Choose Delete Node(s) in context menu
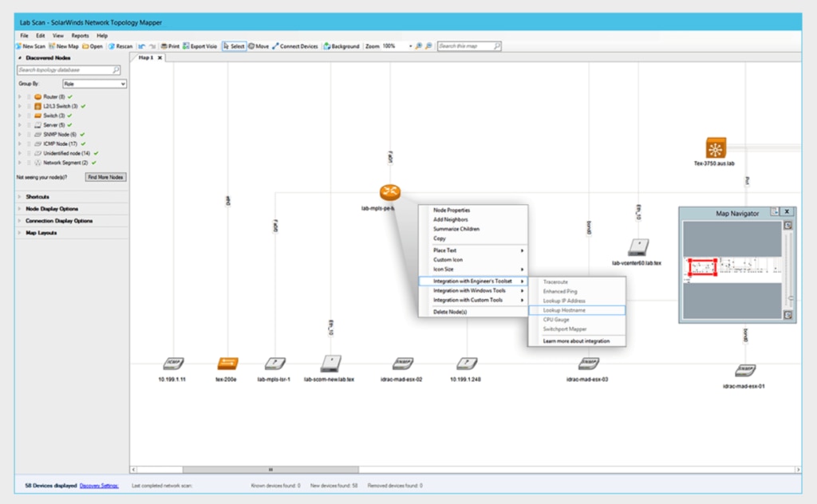Image resolution: width=817 pixels, height=504 pixels. click(x=473, y=312)
